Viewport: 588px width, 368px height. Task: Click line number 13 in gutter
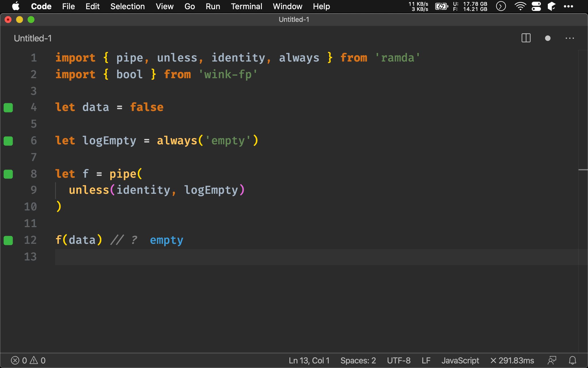tap(30, 257)
